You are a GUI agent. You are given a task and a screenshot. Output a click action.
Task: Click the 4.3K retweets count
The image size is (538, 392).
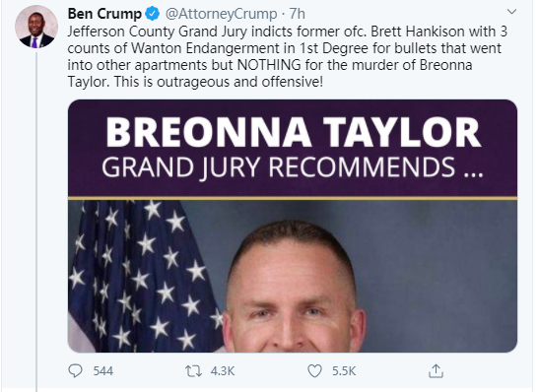(223, 371)
